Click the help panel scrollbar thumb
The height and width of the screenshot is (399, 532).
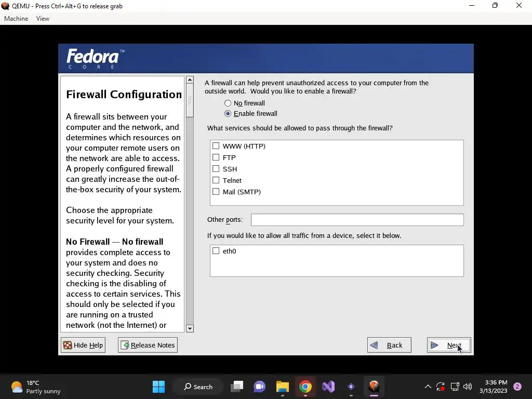(190, 101)
